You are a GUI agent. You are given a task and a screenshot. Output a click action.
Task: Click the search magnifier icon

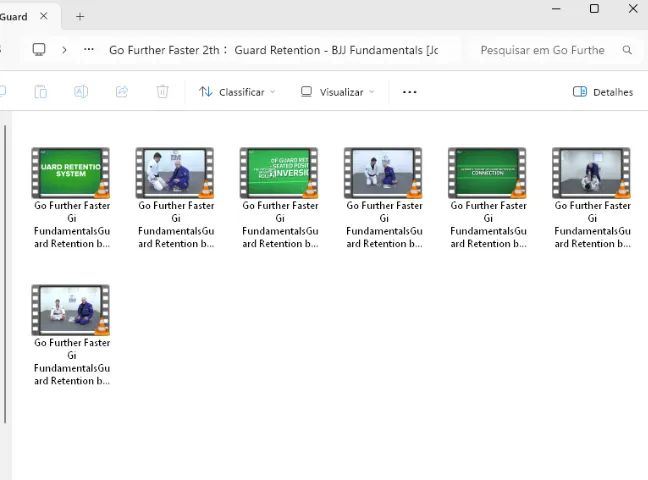(627, 50)
